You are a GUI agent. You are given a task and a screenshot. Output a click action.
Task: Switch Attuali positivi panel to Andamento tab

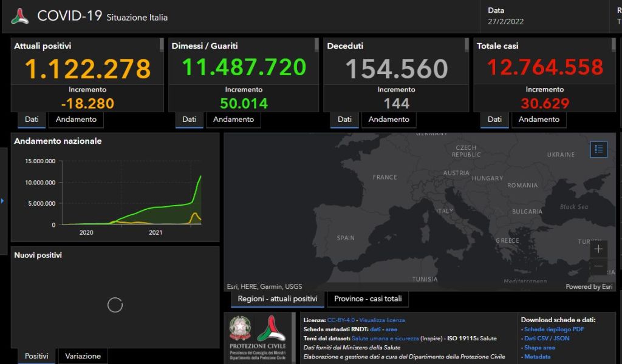pyautogui.click(x=76, y=120)
